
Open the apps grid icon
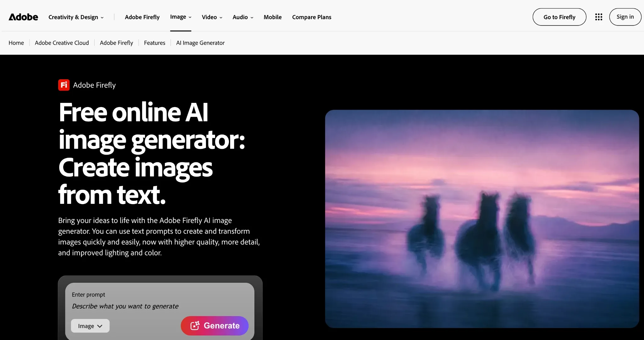coord(598,17)
